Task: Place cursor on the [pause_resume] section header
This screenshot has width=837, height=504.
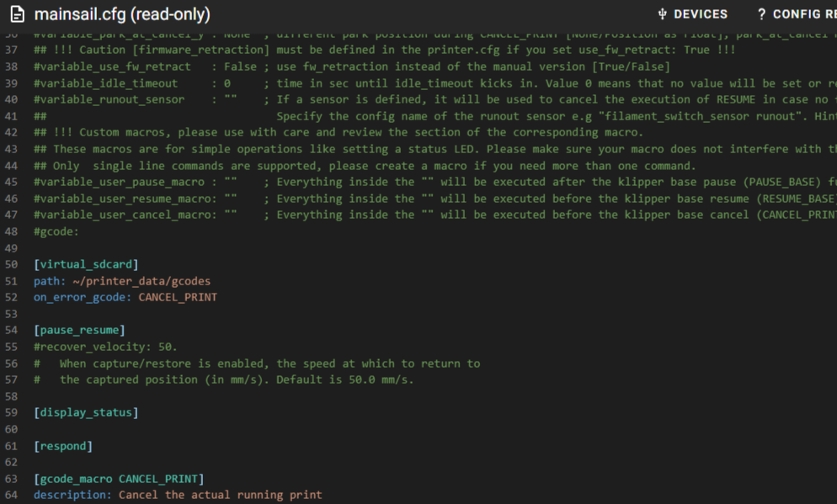Action: tap(79, 330)
